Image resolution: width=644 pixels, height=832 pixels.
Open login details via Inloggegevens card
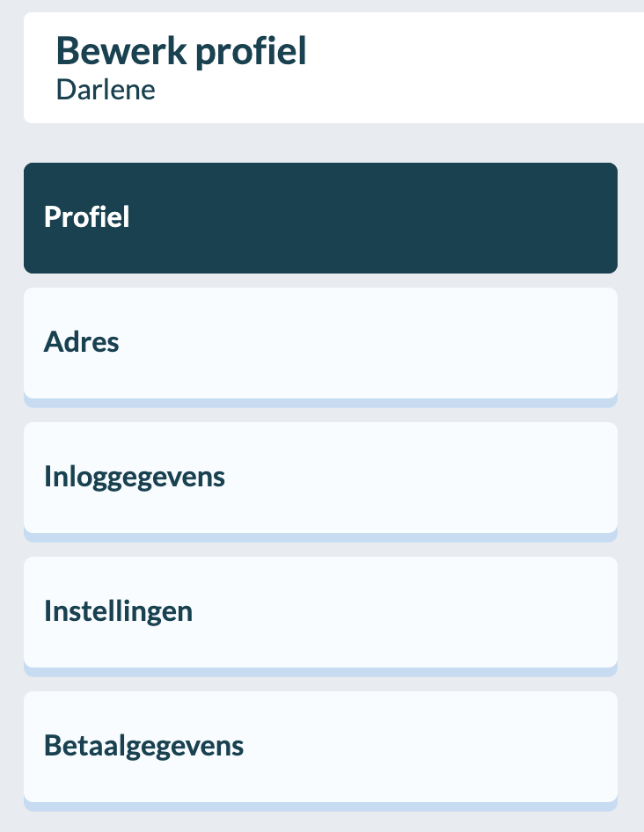[x=320, y=478]
